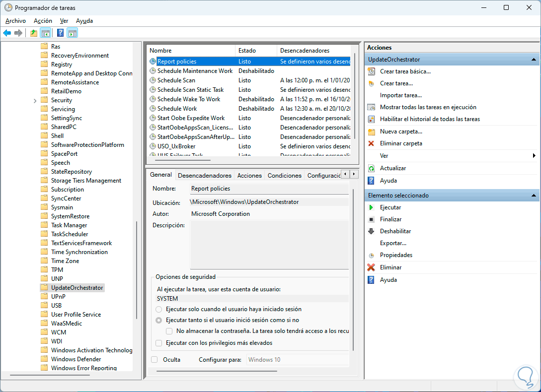Click the tab scroll right arrow
Image resolution: width=541 pixels, height=392 pixels.
(x=354, y=174)
